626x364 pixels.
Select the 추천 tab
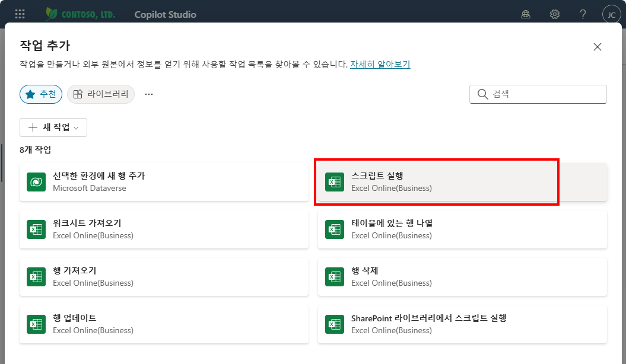pyautogui.click(x=41, y=94)
